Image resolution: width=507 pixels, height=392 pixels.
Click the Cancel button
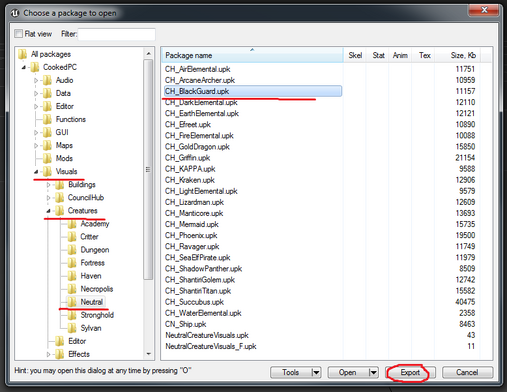(x=467, y=372)
